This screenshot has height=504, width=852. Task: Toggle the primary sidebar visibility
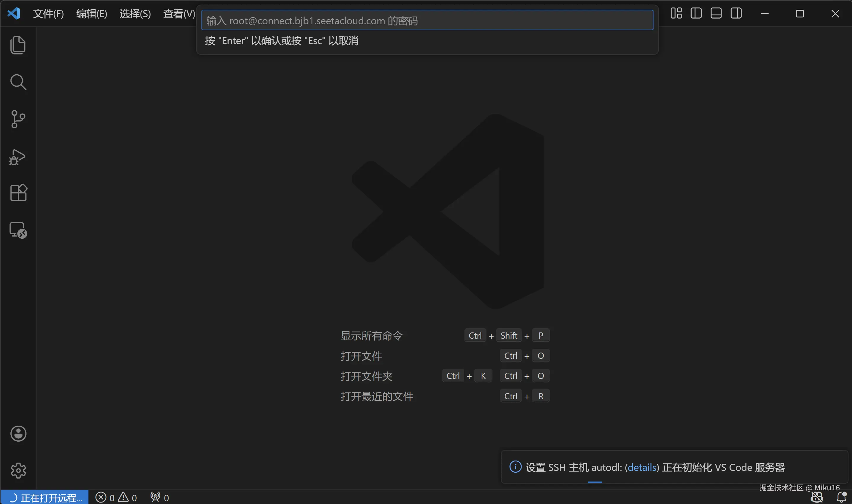click(x=696, y=13)
